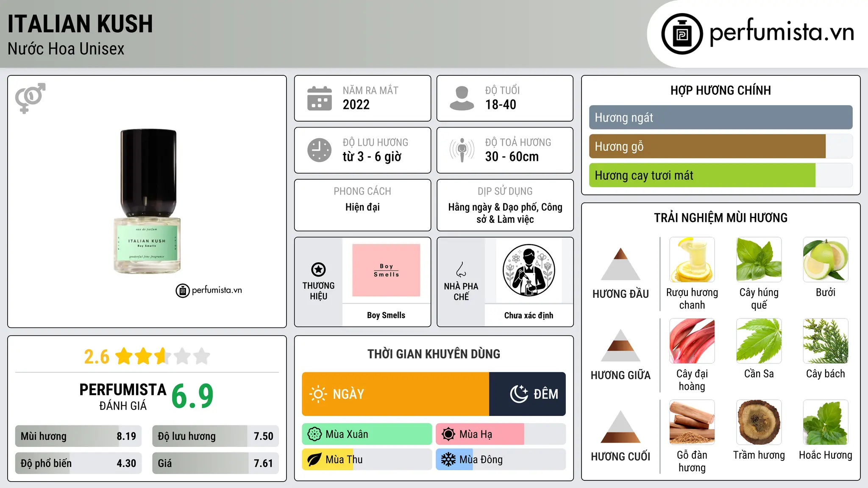Click the person icon beside ĐỘ TUỔI
The height and width of the screenshot is (488, 868).
(x=462, y=98)
